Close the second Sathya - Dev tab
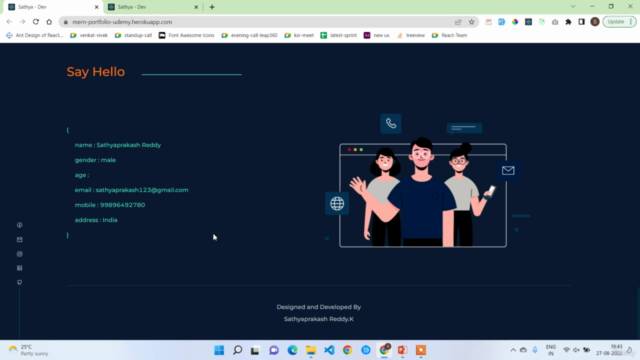This screenshot has height=360, width=640. [x=196, y=7]
